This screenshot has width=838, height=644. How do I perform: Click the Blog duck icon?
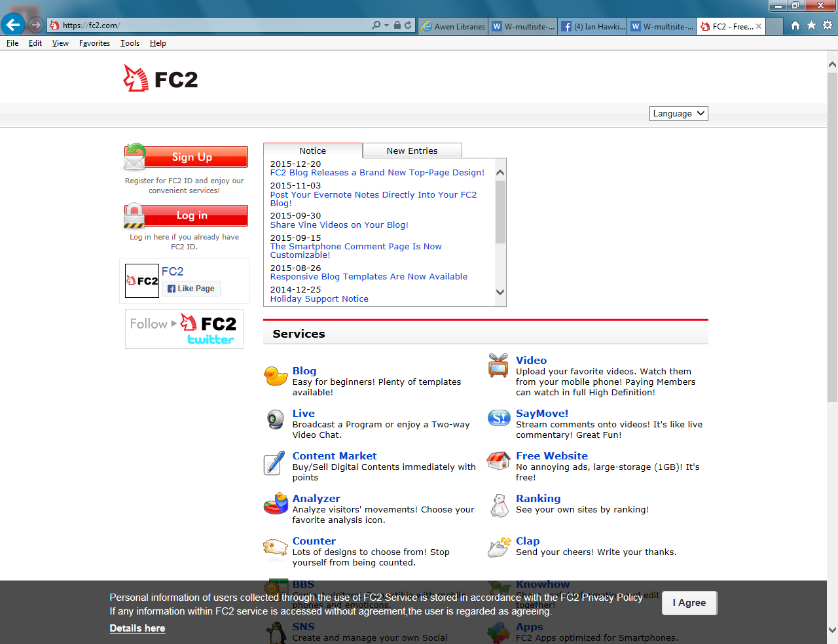(x=276, y=376)
